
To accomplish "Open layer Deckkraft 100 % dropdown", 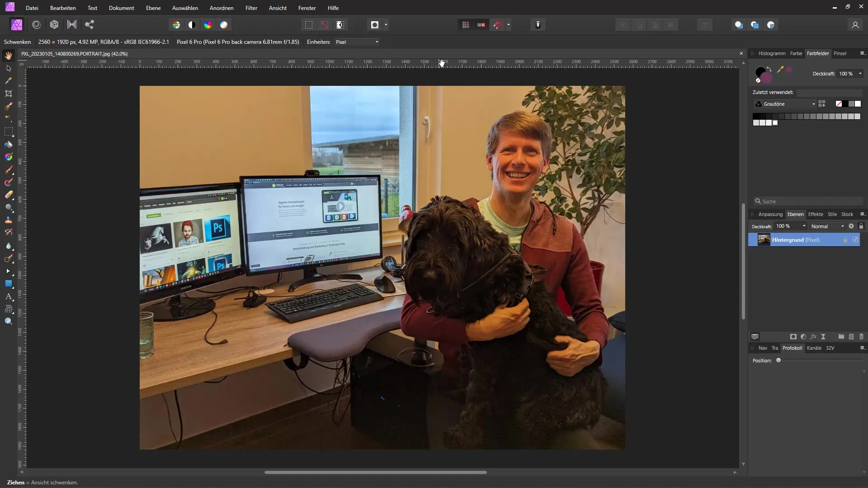I will [x=791, y=226].
